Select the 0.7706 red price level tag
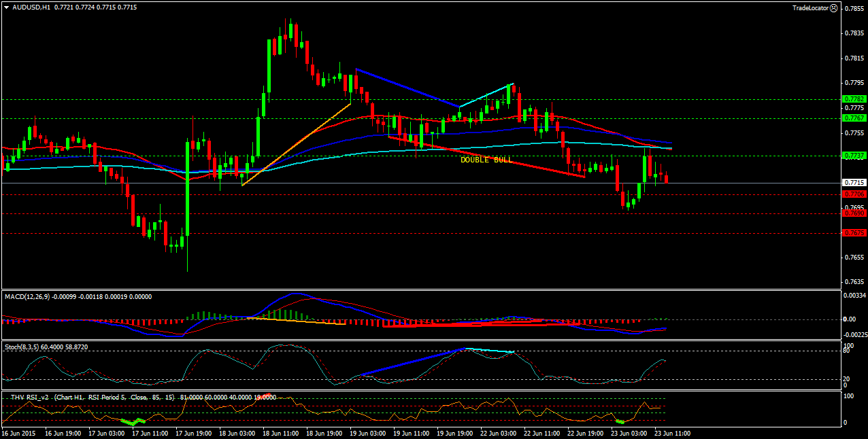This screenshot has height=439, width=868. (854, 194)
